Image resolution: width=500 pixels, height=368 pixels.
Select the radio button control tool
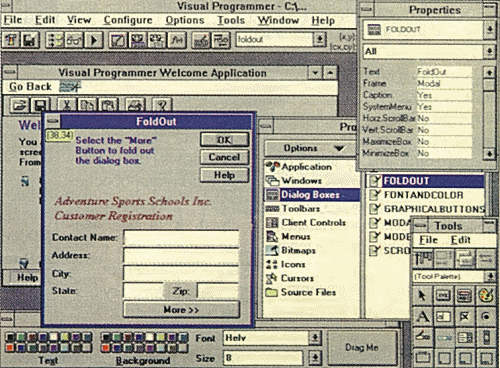pyautogui.click(x=486, y=317)
